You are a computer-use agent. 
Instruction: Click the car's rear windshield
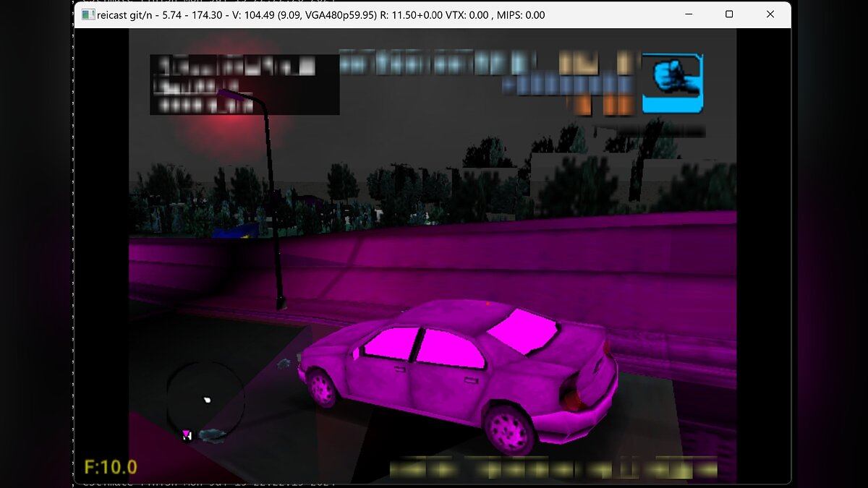click(522, 330)
